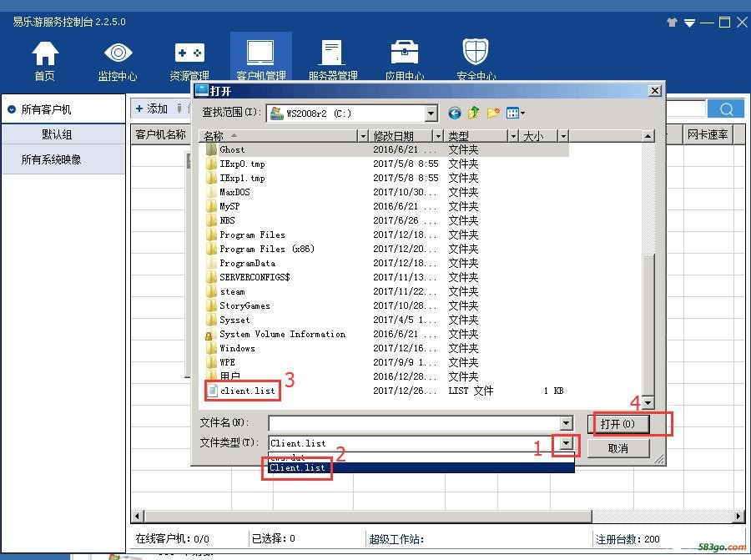Click the blue search magnifier button
Image resolution: width=751 pixels, height=560 pixels.
[x=726, y=109]
